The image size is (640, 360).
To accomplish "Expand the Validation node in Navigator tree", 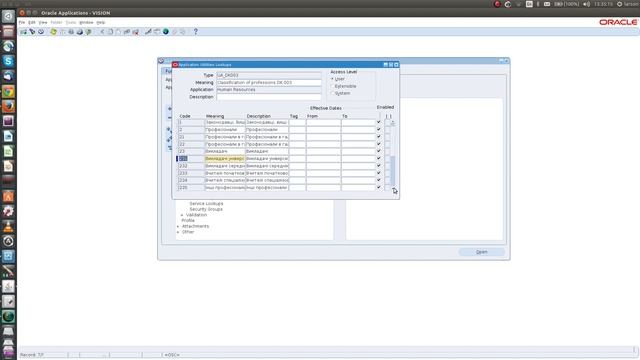I will tap(182, 215).
